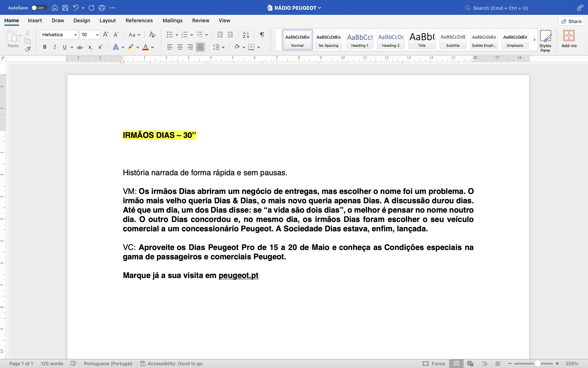Click the Save icon in title bar
This screenshot has height=368, width=588.
(65, 8)
